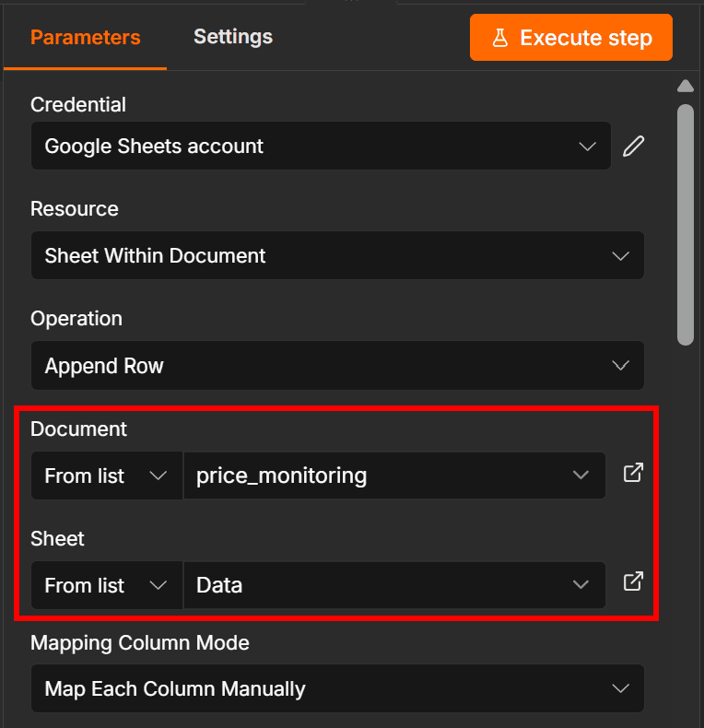Click the scrollbar up arrow
Image resolution: width=704 pixels, height=728 pixels.
click(x=686, y=86)
